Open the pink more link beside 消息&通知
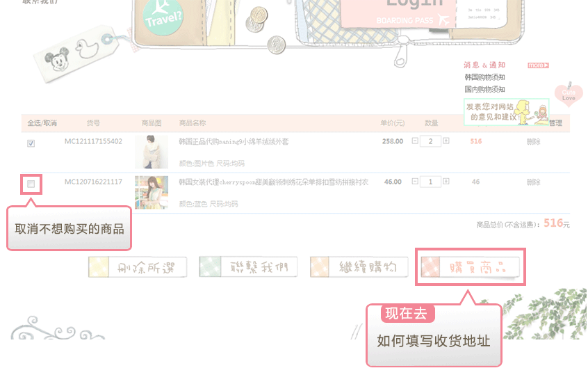Viewport: 588px width, 391px height. (x=538, y=65)
